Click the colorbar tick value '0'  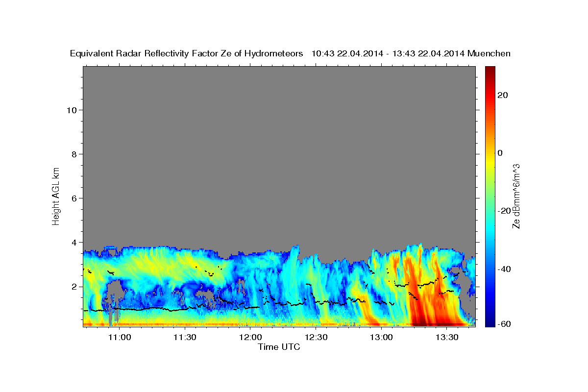(500, 153)
